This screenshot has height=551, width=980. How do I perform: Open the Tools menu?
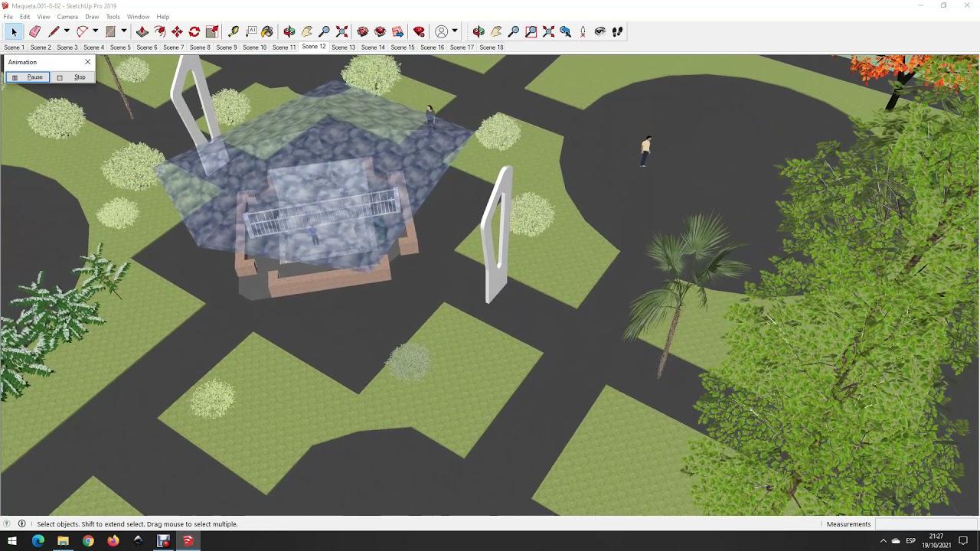[x=113, y=16]
